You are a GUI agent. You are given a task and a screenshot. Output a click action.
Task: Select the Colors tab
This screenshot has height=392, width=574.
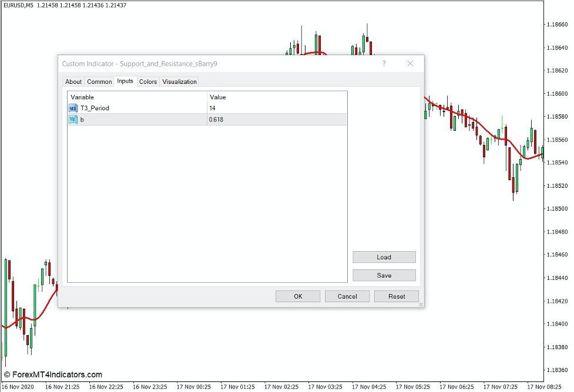147,82
